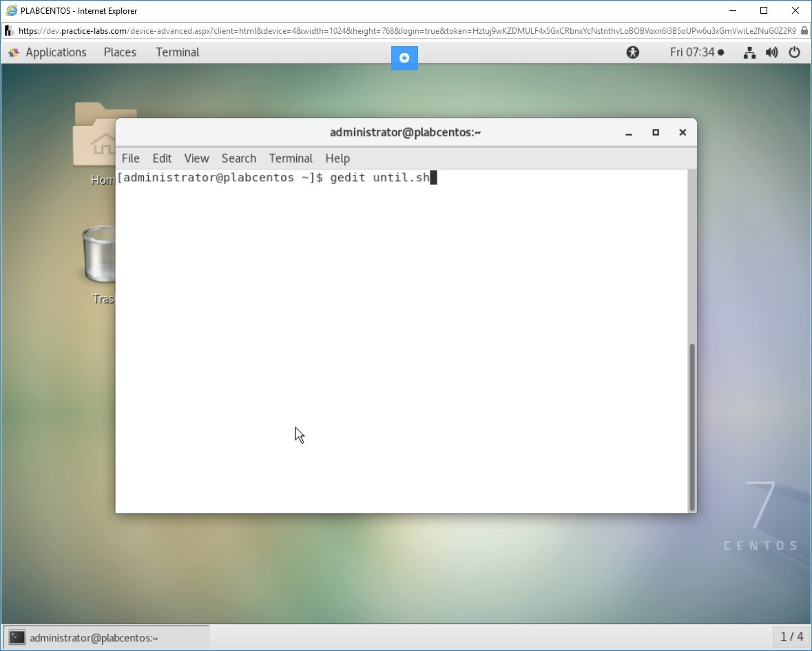Open the terminal Edit menu
The image size is (812, 651).
(162, 158)
